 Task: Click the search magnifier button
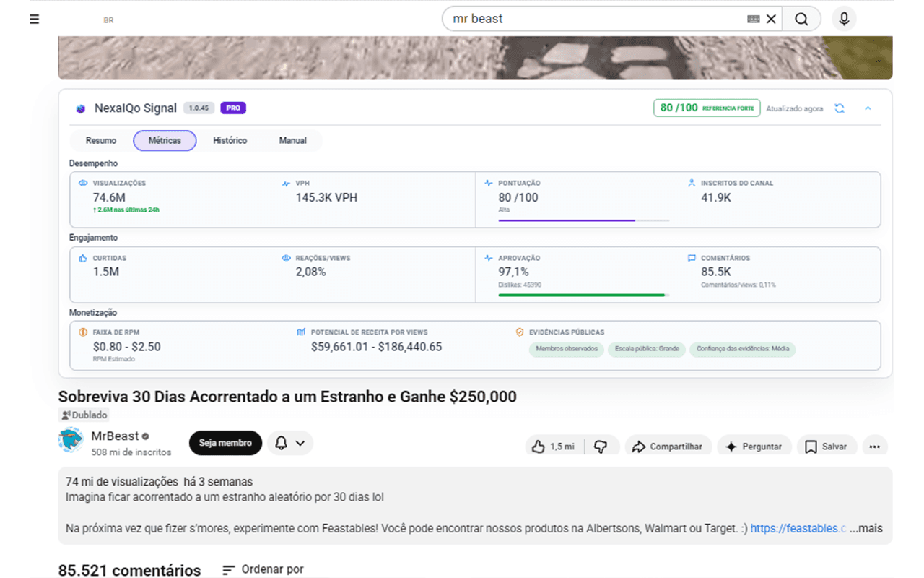(801, 19)
